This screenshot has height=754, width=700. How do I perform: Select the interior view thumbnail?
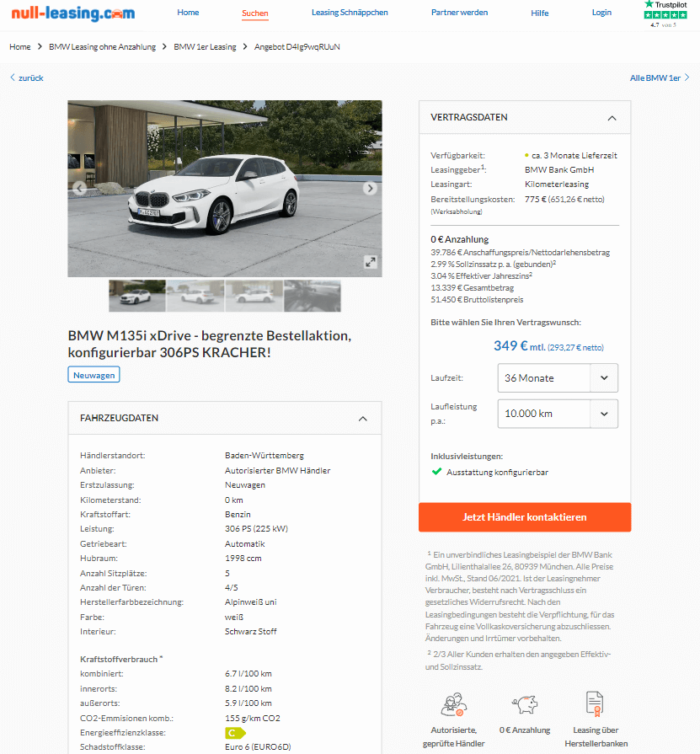point(312,297)
